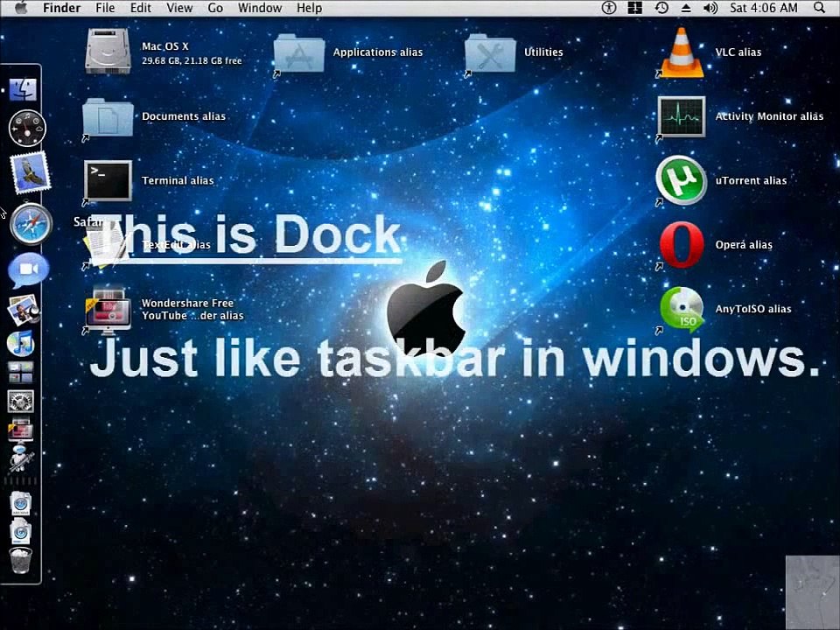The image size is (840, 630).
Task: Launch Wondershare app from the Dock
Action: 20,429
